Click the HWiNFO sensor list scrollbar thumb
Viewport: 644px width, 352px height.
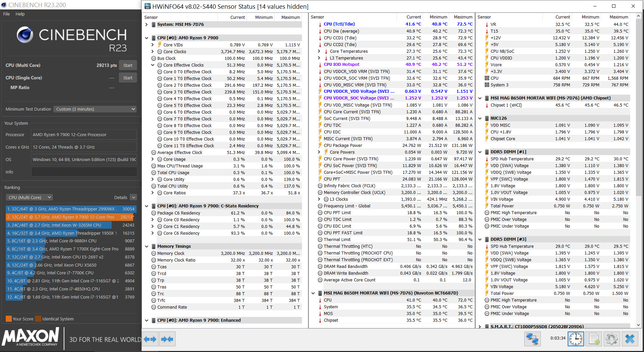(638, 108)
